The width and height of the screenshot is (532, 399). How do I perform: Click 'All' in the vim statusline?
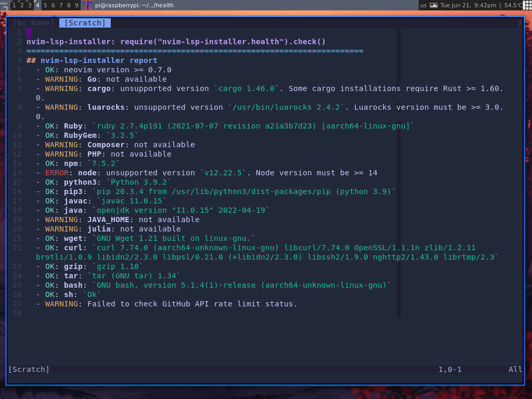pyautogui.click(x=514, y=369)
